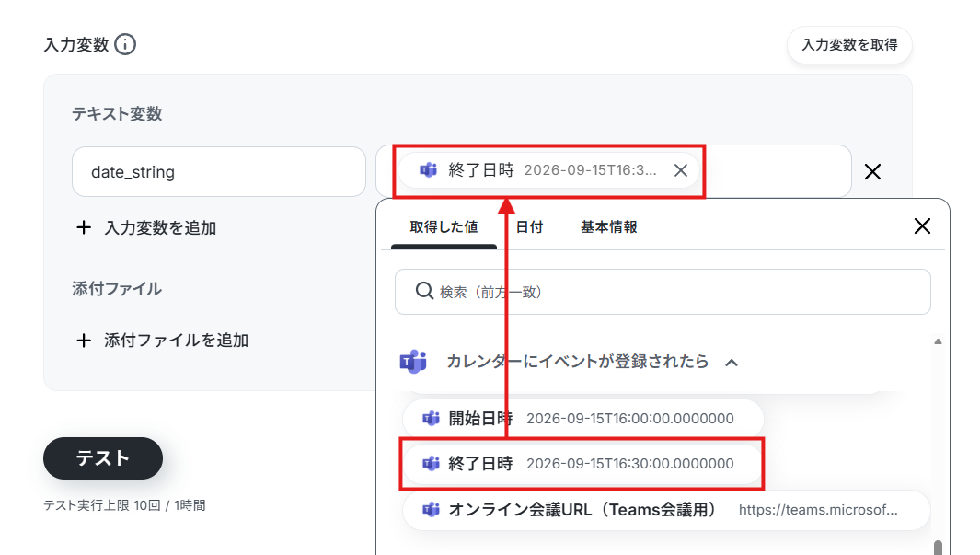Collapse the カレンダーにイベントが登録されたら section chevron
This screenshot has height=555, width=980.
coord(732,363)
